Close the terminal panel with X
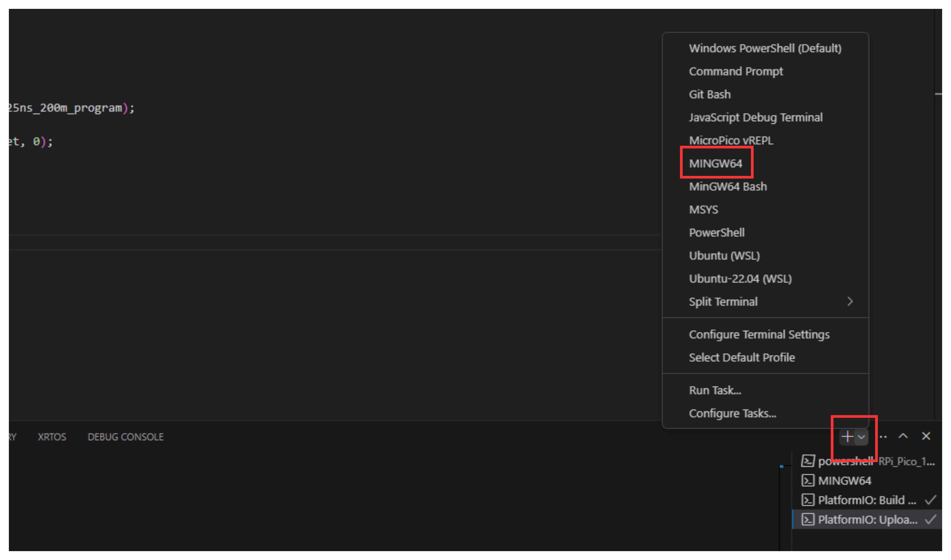The image size is (951, 560). pyautogui.click(x=926, y=436)
